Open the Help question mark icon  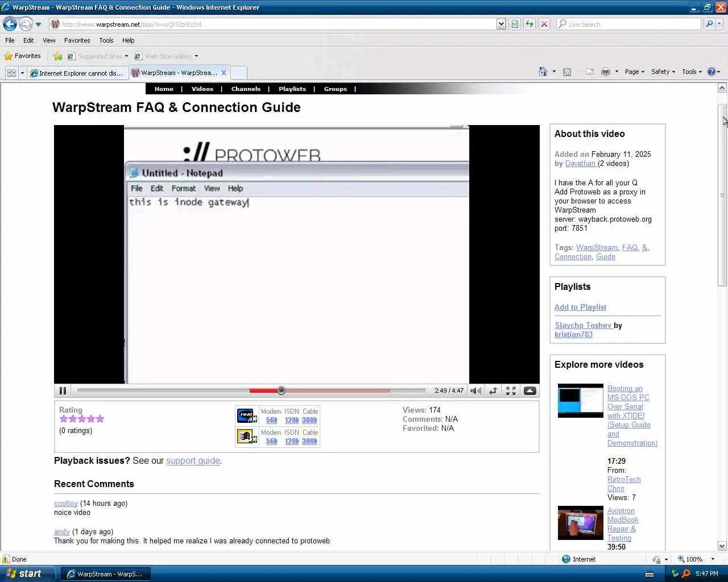(x=711, y=72)
